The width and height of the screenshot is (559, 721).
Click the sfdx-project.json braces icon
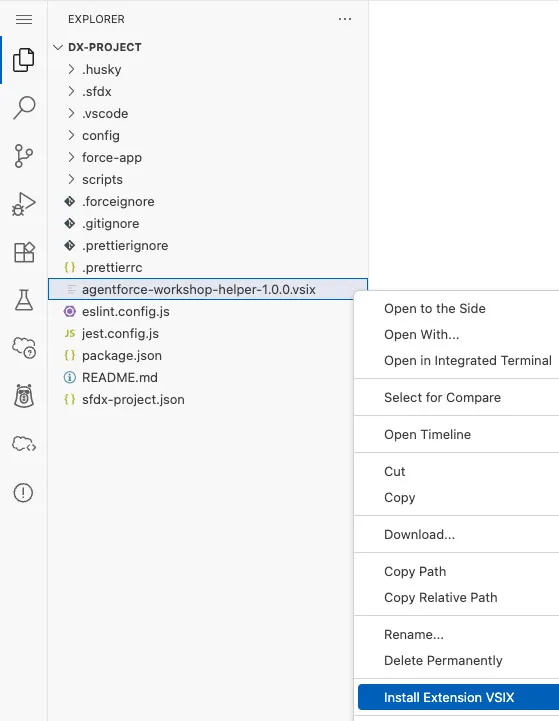[69, 400]
